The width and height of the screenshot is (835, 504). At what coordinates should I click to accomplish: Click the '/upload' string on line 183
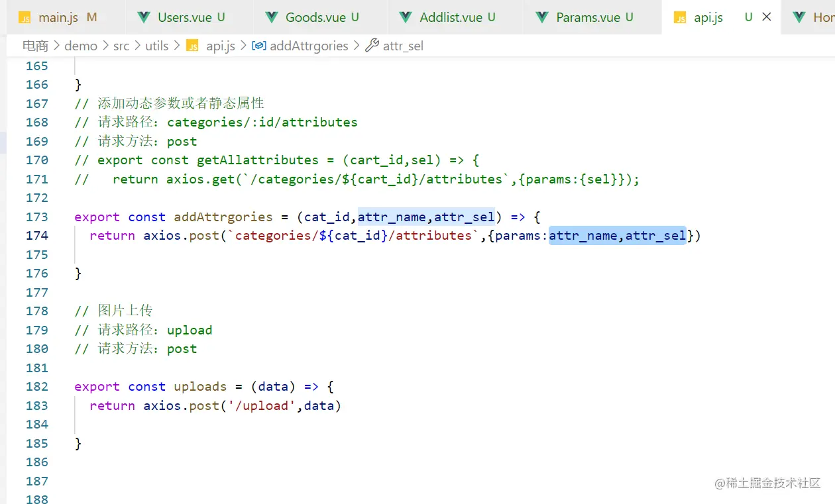pos(262,405)
